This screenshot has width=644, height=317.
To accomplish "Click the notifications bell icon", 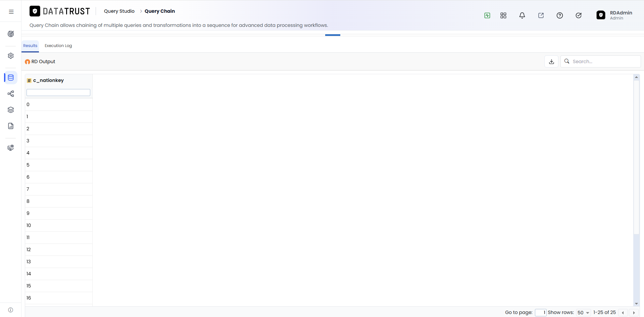I will coord(522,15).
